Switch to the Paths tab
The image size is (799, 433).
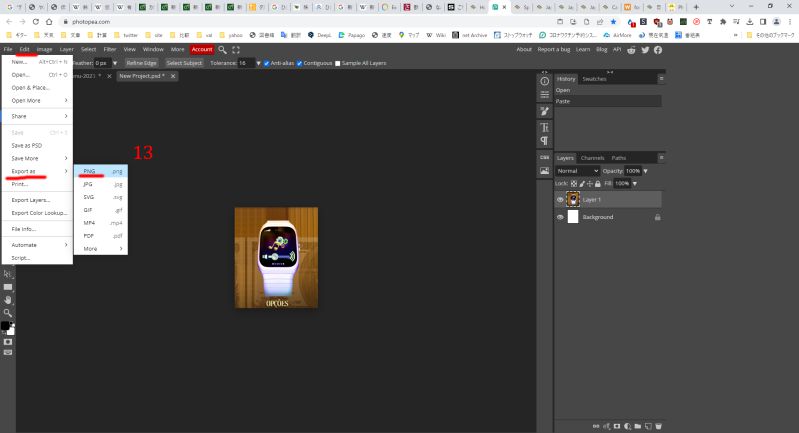(x=619, y=158)
